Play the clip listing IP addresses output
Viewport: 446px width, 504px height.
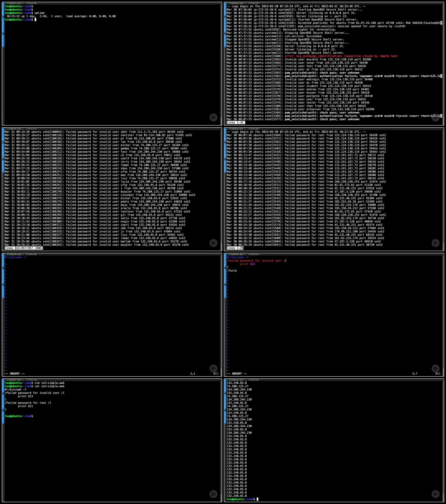click(x=435, y=494)
